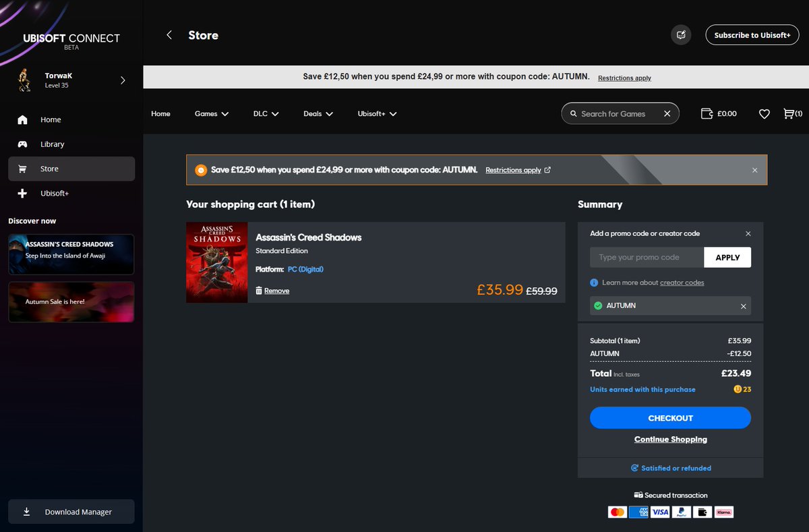This screenshot has width=809, height=532.
Task: Click the search magnifier icon
Action: click(573, 114)
